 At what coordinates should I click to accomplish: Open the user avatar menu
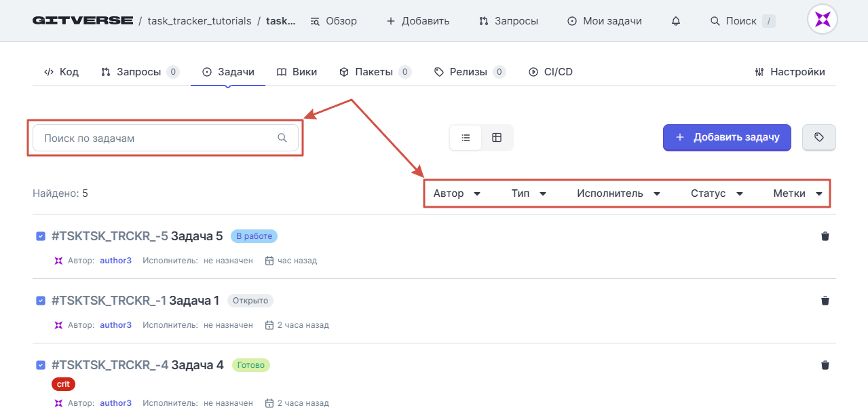pos(822,20)
